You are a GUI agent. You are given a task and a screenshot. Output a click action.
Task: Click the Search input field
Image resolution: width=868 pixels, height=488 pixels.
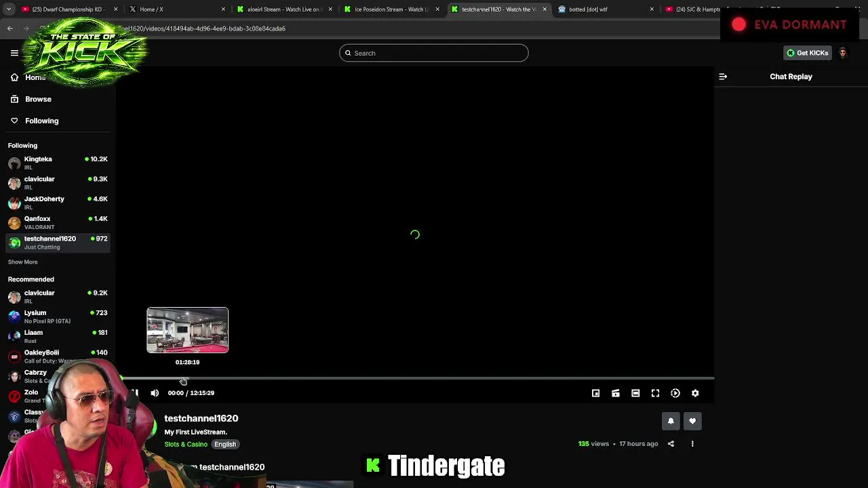click(434, 53)
